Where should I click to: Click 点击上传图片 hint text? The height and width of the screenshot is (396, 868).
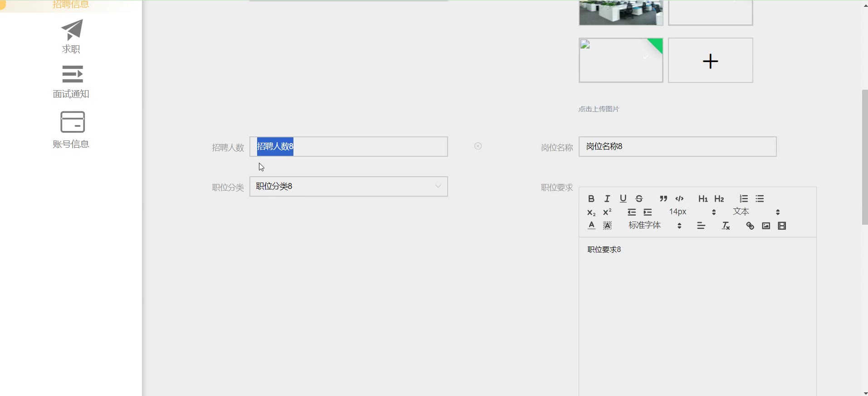599,109
